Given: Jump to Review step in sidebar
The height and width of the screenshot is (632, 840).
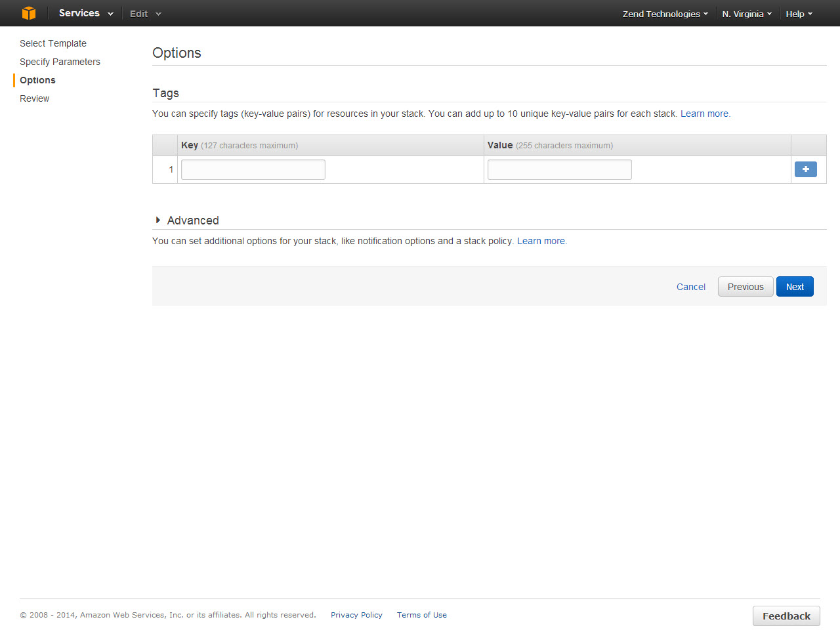Looking at the screenshot, I should 35,98.
